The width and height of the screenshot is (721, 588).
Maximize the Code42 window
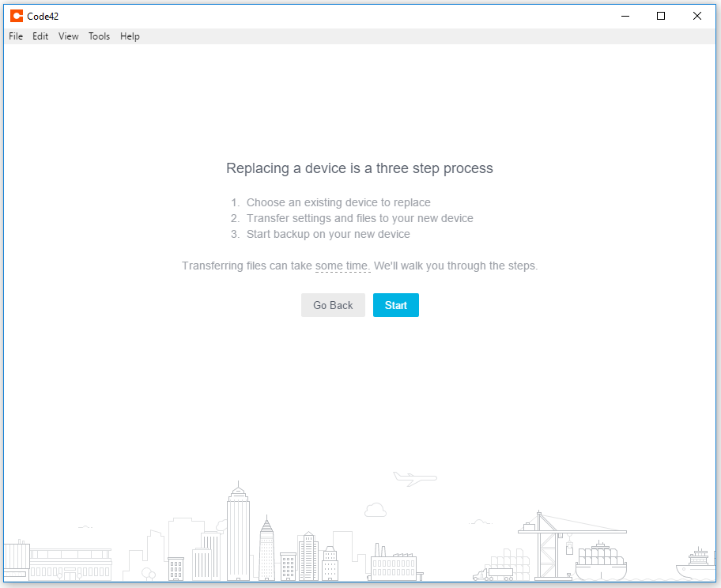[660, 16]
